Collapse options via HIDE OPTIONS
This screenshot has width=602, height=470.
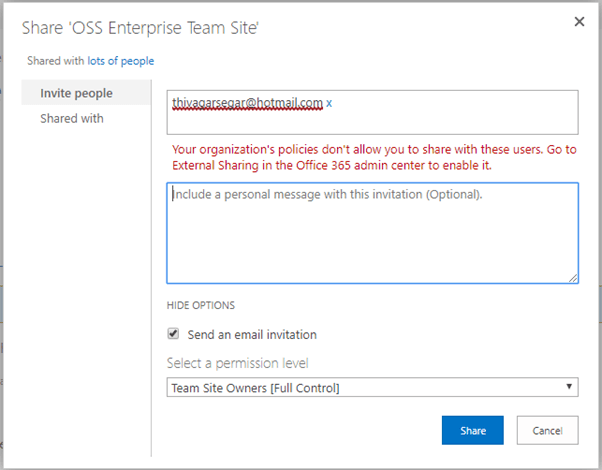[x=200, y=305]
